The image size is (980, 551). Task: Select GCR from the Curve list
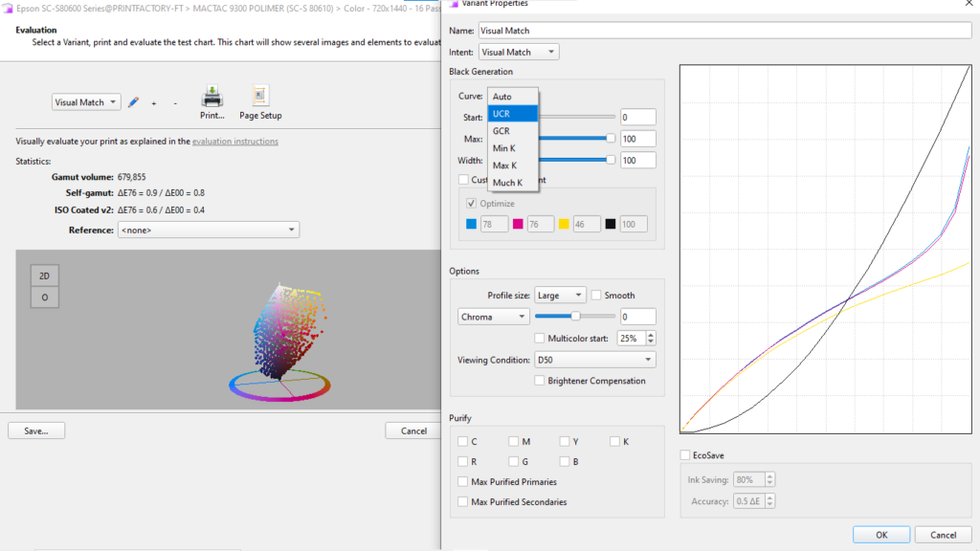[506, 130]
